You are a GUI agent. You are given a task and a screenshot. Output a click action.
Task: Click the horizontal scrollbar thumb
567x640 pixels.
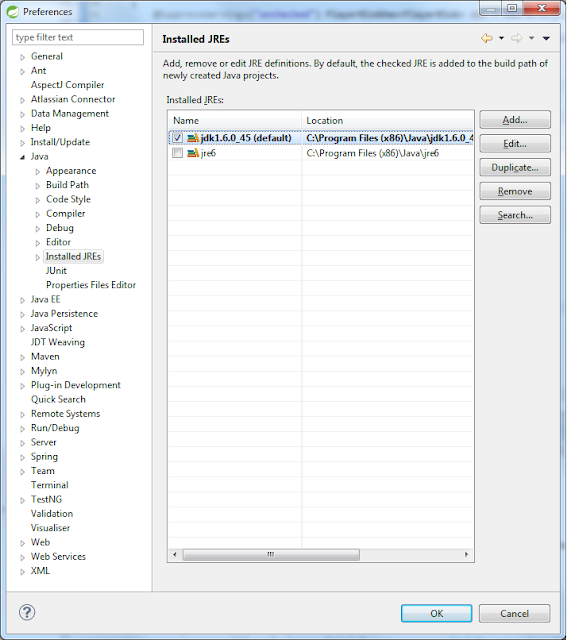click(x=271, y=554)
